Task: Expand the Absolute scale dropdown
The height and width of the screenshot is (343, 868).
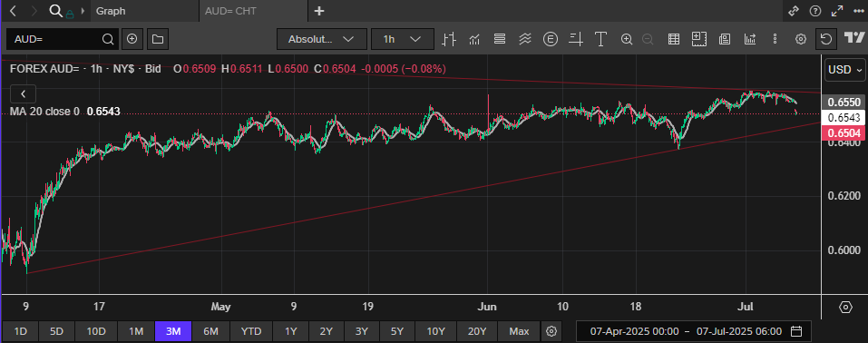Action: pos(322,39)
